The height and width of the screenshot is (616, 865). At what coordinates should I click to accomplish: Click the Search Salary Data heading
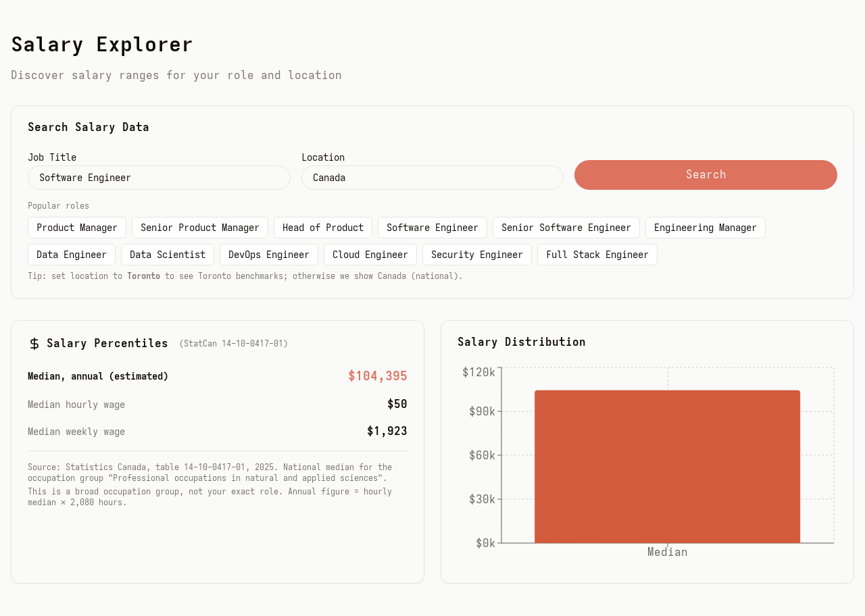tap(89, 128)
